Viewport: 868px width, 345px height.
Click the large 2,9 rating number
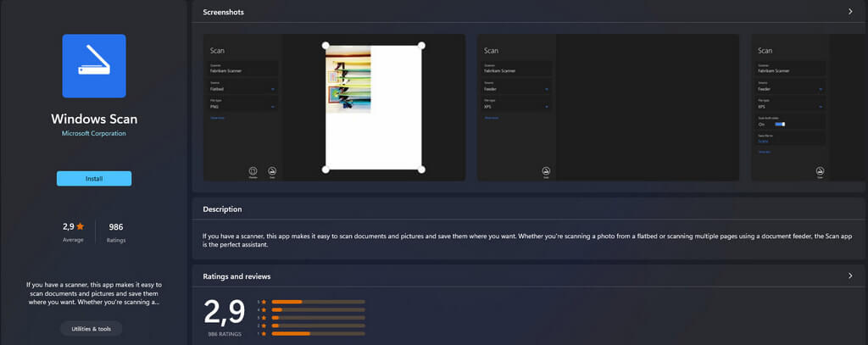(224, 312)
